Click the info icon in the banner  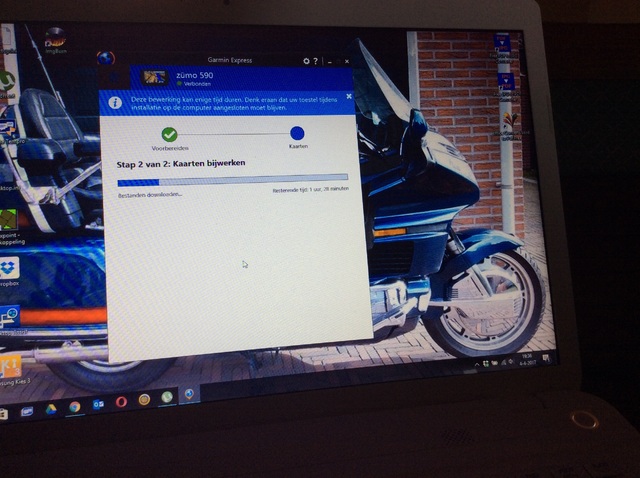point(115,102)
